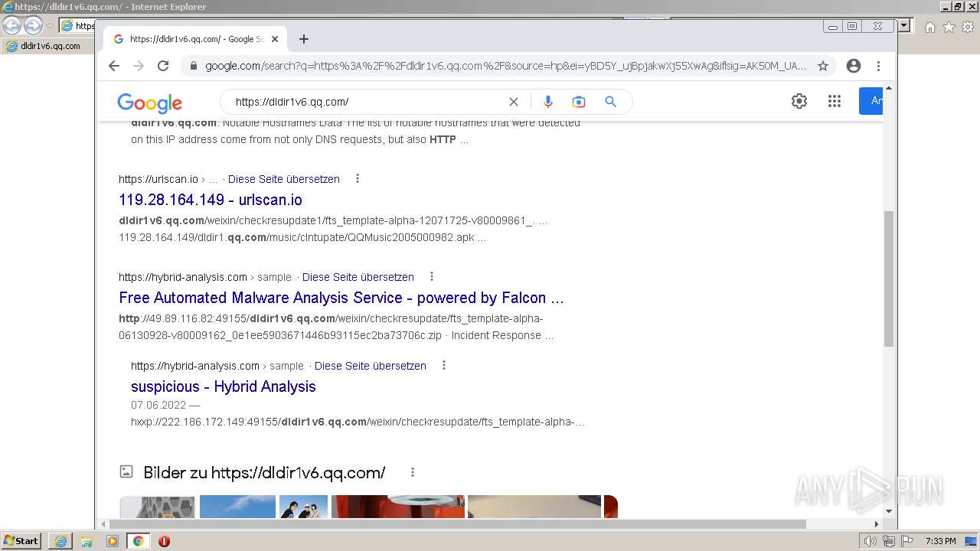Screen dimensions: 980x551
Task: Click Internet Explorer back button
Action: [x=11, y=25]
